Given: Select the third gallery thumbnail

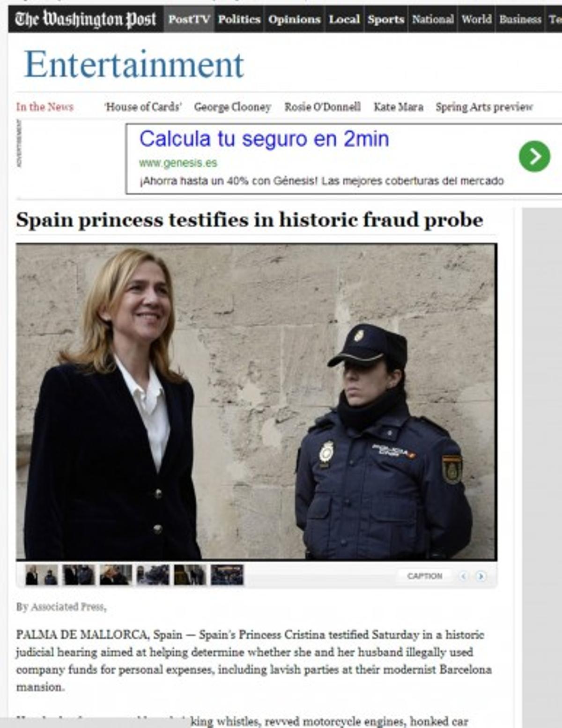Looking at the screenshot, I should coord(116,575).
